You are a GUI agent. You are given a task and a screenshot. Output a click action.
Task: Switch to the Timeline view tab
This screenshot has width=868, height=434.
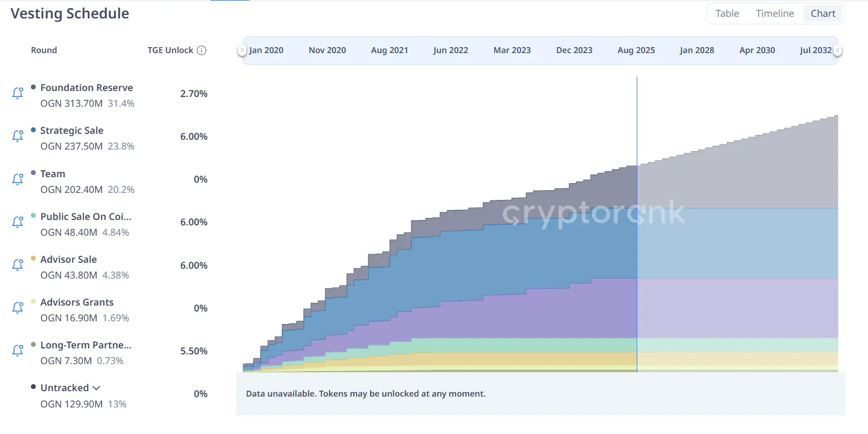775,14
